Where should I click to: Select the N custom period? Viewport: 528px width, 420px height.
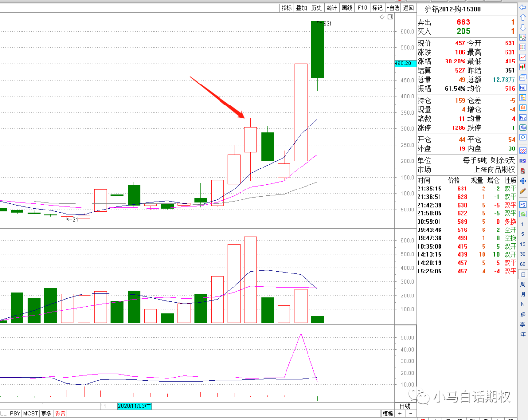pos(523,304)
